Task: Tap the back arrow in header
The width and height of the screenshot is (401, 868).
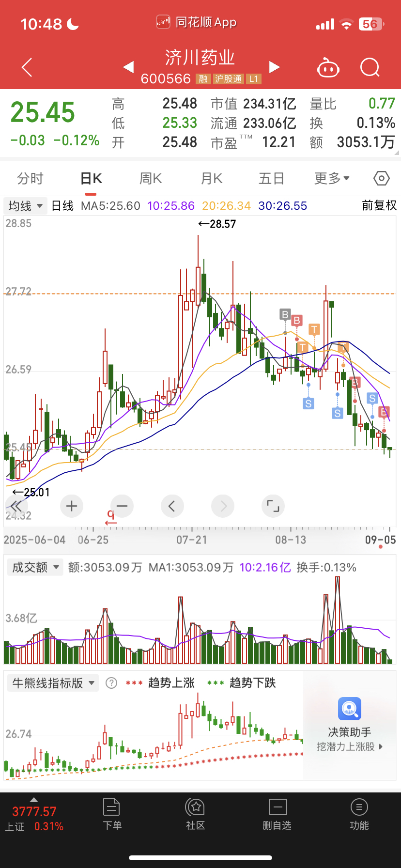Action: (27, 67)
